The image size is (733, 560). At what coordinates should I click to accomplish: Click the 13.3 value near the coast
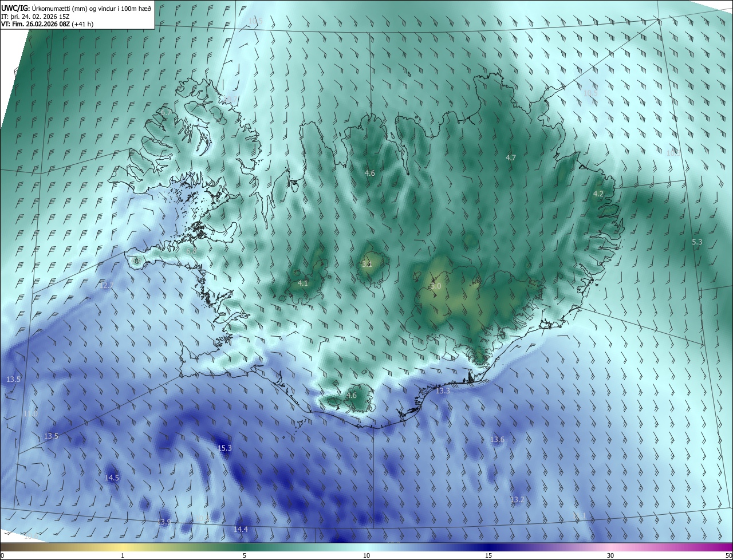pyautogui.click(x=443, y=391)
